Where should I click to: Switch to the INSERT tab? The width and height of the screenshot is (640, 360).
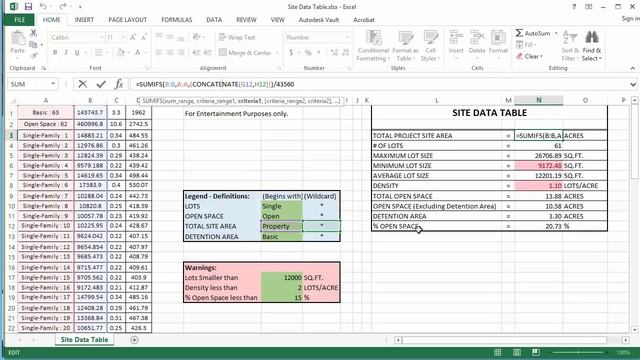tap(84, 20)
